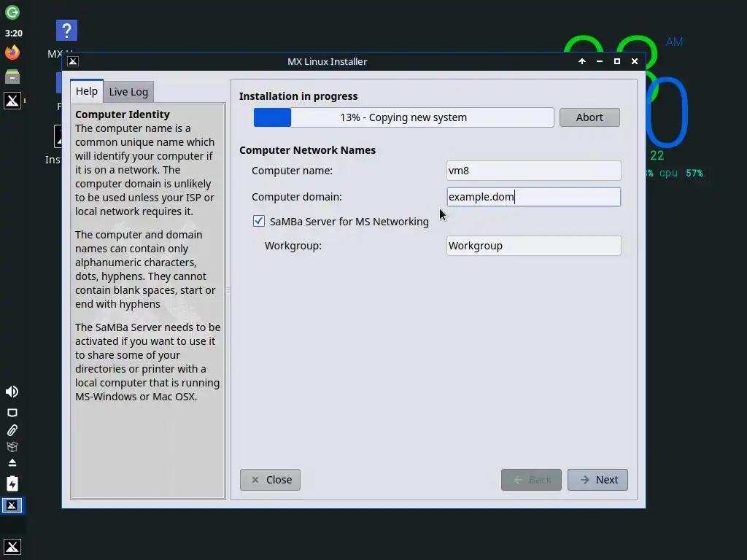747x560 pixels.
Task: Click the greyed-out Back button
Action: click(x=531, y=480)
